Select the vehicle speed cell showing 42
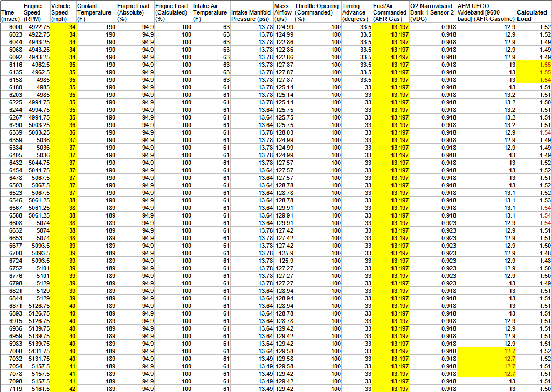 [x=64, y=389]
